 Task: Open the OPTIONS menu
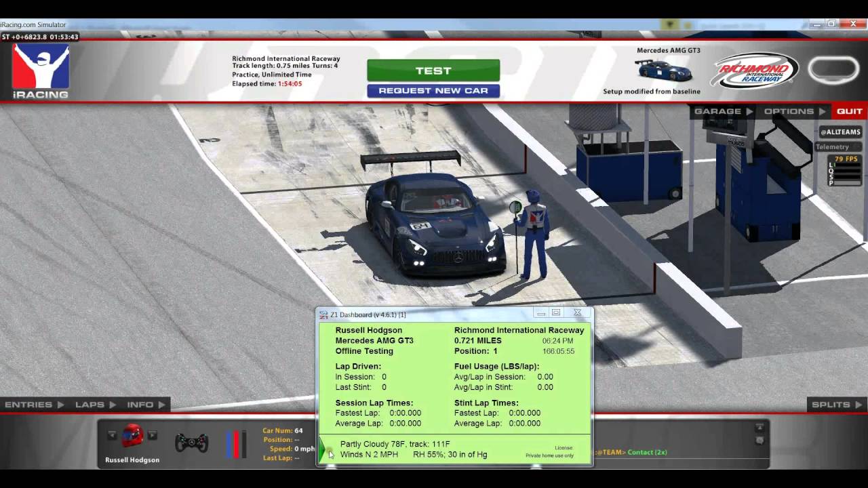pos(795,111)
